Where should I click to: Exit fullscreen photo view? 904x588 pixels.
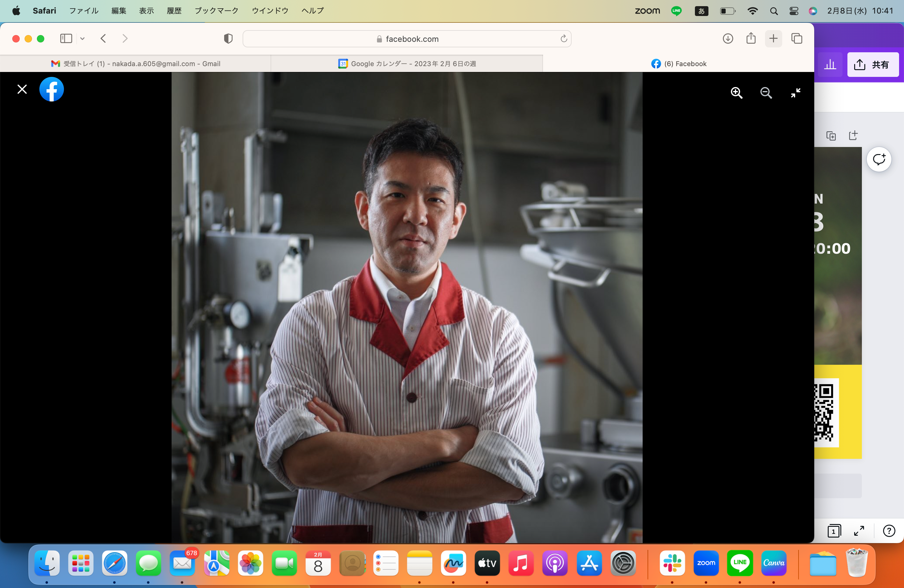(795, 93)
